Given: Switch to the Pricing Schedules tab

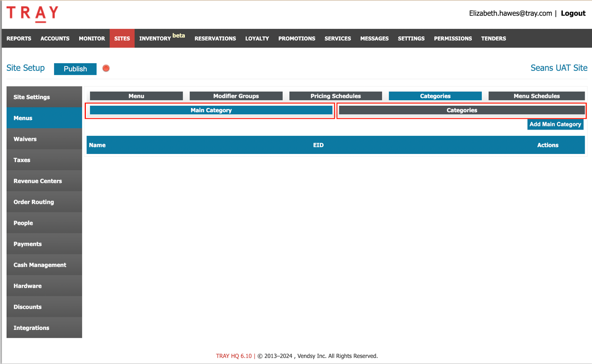Looking at the screenshot, I should point(335,96).
